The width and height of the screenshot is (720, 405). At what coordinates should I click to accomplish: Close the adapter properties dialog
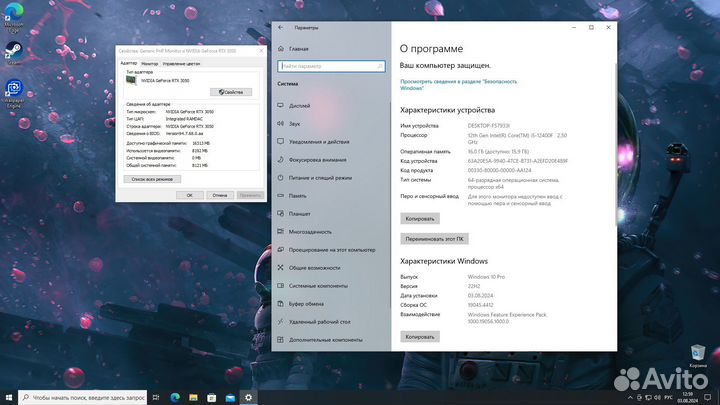[261, 51]
